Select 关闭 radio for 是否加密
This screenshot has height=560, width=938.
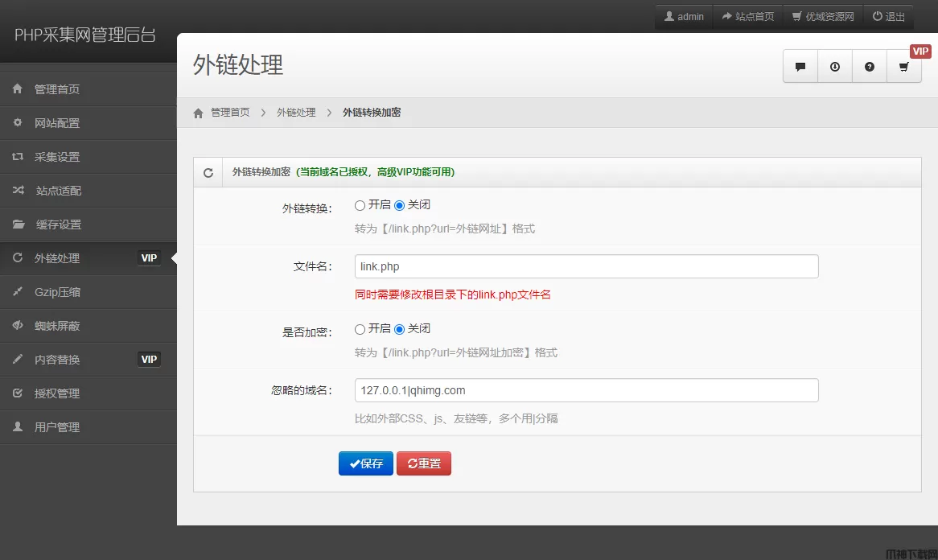coord(400,329)
